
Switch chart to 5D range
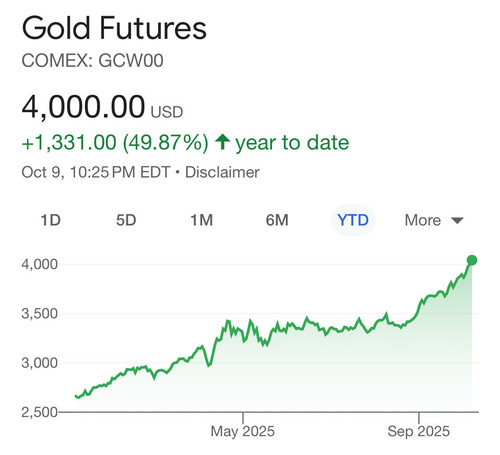[126, 220]
